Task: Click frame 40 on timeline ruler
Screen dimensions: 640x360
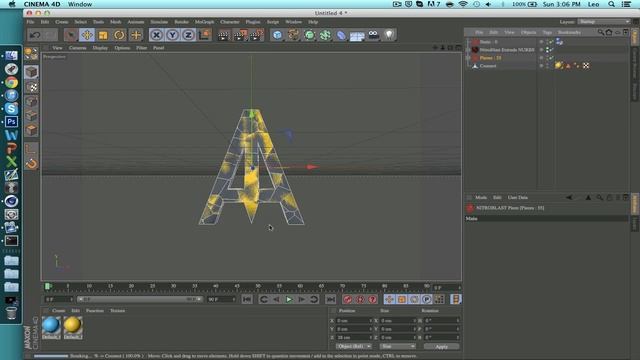Action: [216, 286]
